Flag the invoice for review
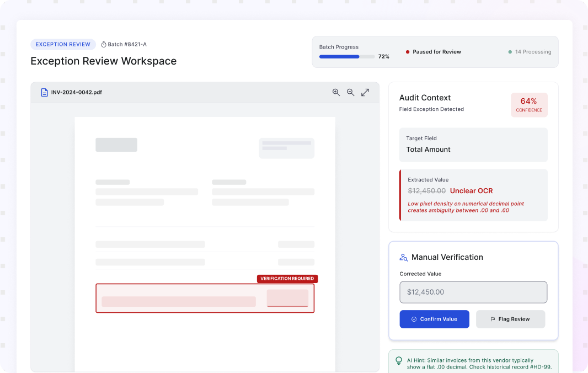The image size is (588, 373). coord(510,319)
